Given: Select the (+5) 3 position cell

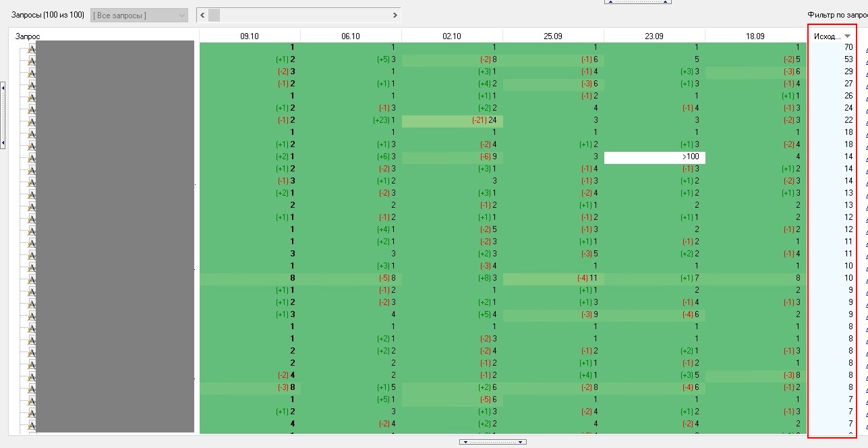Looking at the screenshot, I should click(x=351, y=59).
